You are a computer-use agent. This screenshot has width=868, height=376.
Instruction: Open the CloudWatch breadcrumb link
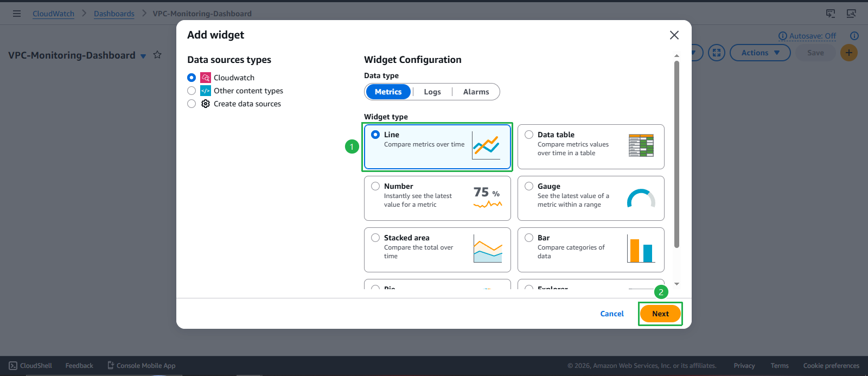point(53,14)
